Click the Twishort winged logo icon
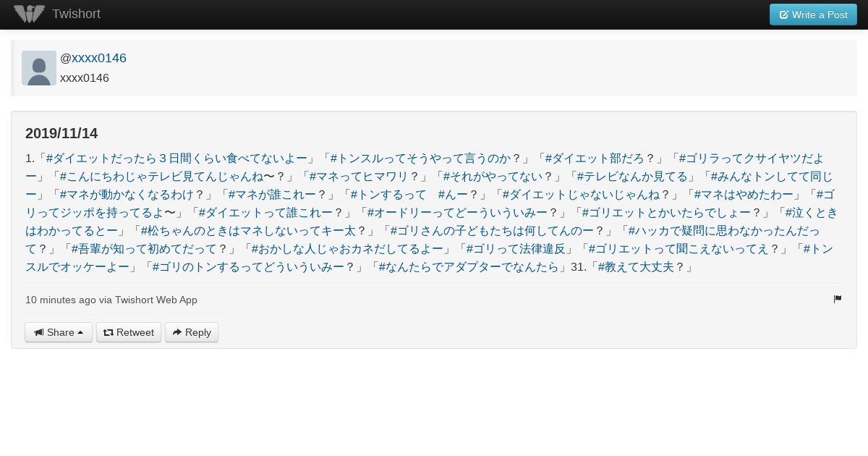The height and width of the screenshot is (456, 868). pos(30,14)
